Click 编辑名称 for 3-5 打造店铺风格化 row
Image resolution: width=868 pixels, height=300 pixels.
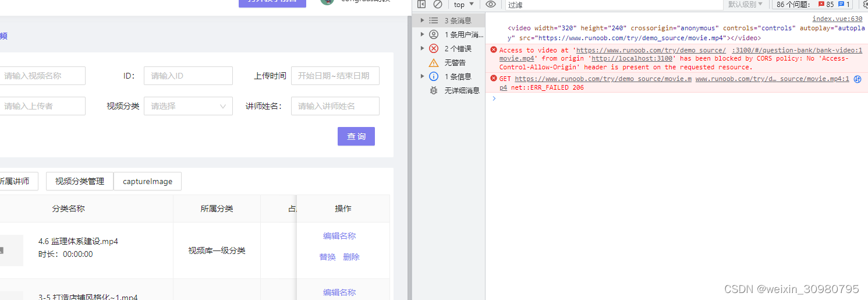point(339,292)
